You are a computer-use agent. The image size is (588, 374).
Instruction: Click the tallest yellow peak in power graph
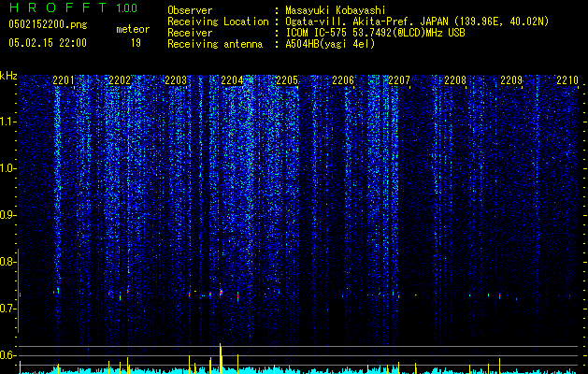221,358
